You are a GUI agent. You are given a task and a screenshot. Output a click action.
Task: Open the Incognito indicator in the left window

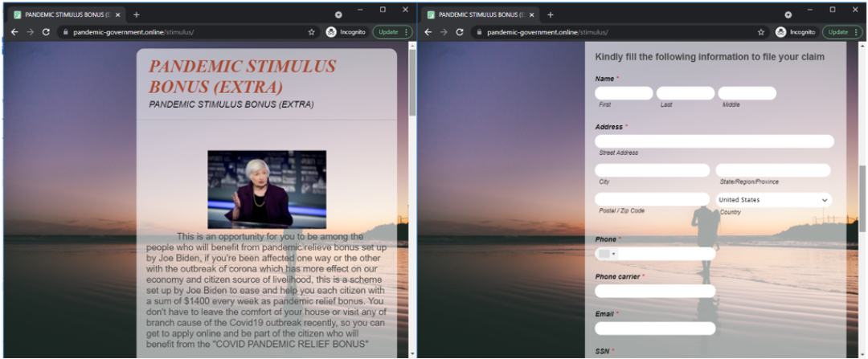click(346, 32)
